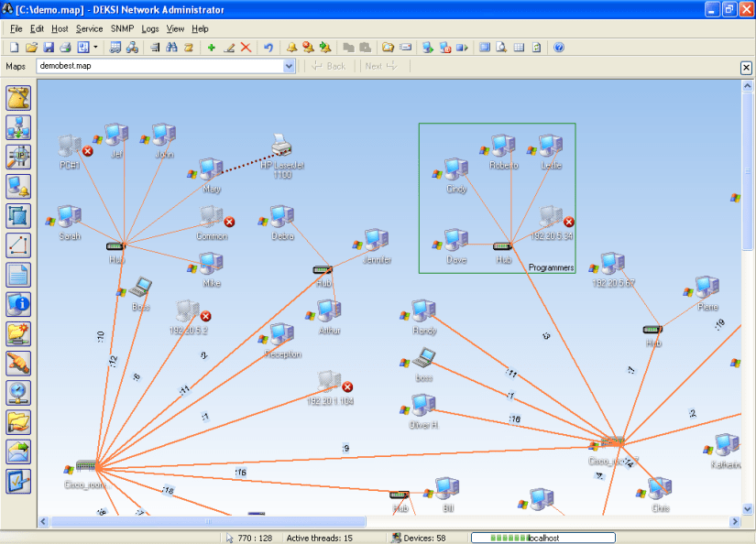
Task: Click the mail envelope icon in left sidebar
Action: point(18,451)
